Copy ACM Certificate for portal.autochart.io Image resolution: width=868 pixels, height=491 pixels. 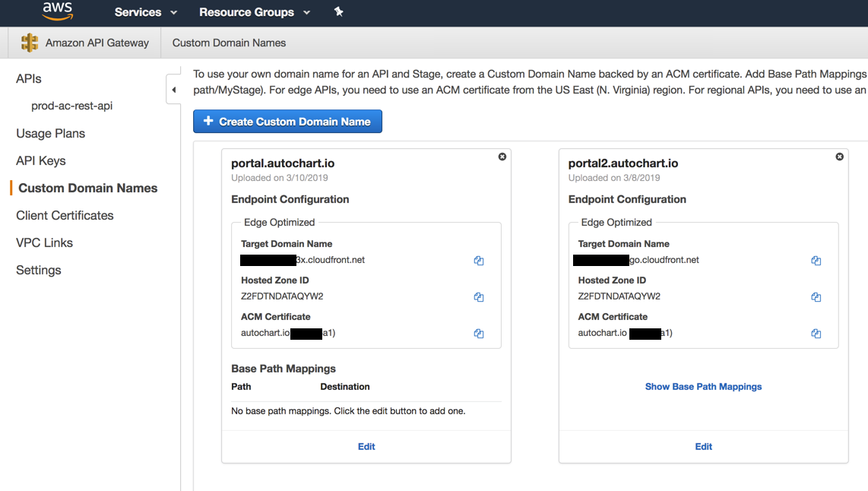point(479,334)
